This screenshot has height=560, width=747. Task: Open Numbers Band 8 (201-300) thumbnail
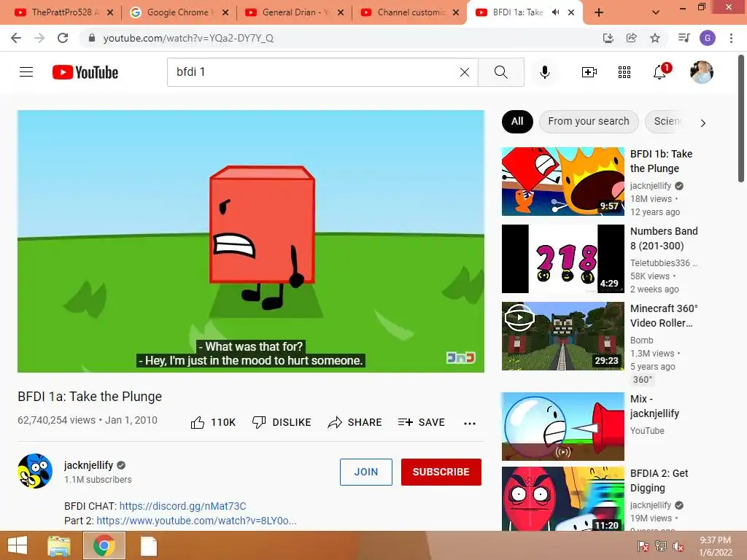click(562, 259)
